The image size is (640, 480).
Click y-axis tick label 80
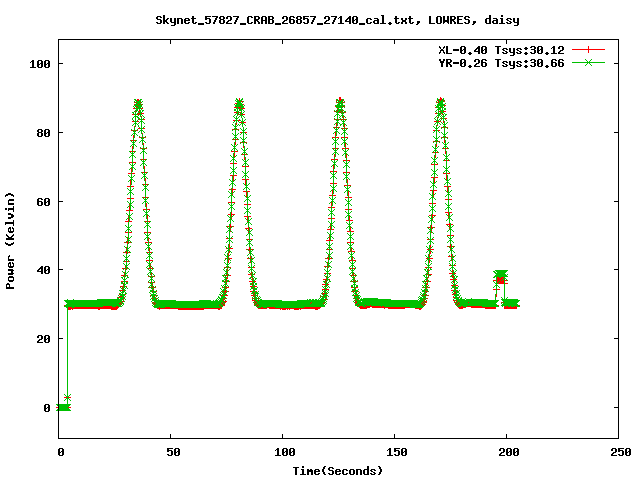43,133
